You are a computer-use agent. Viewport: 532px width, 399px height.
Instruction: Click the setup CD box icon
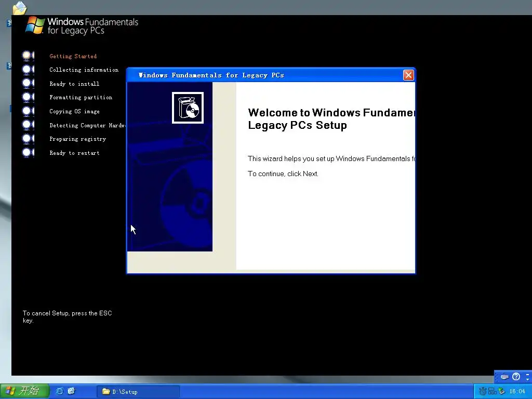[188, 108]
